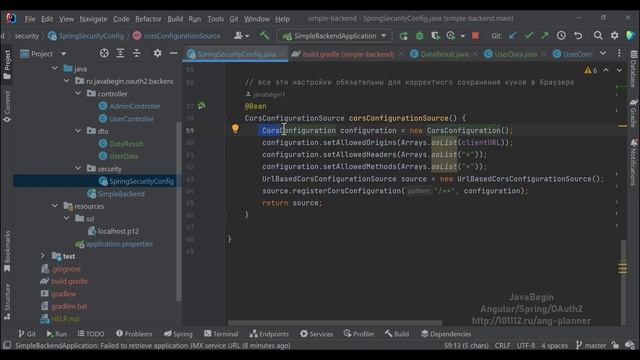Click the editor horizontal scrollbar

coord(335,323)
